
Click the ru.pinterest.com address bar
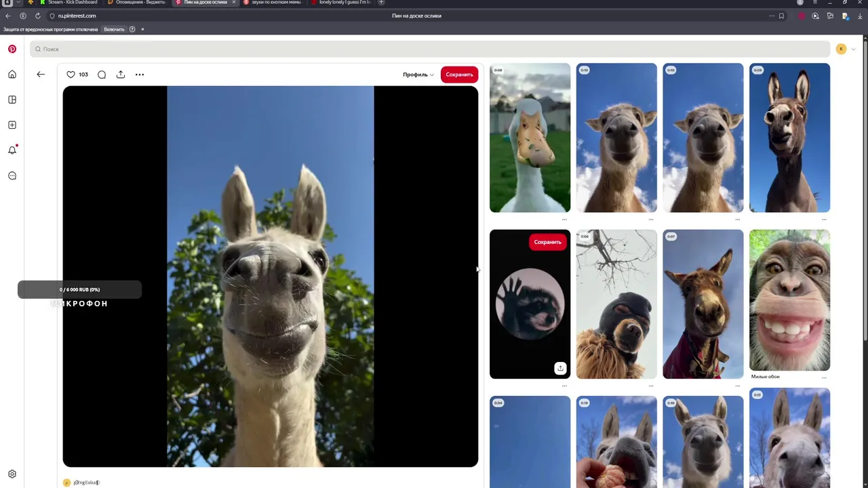coord(77,16)
